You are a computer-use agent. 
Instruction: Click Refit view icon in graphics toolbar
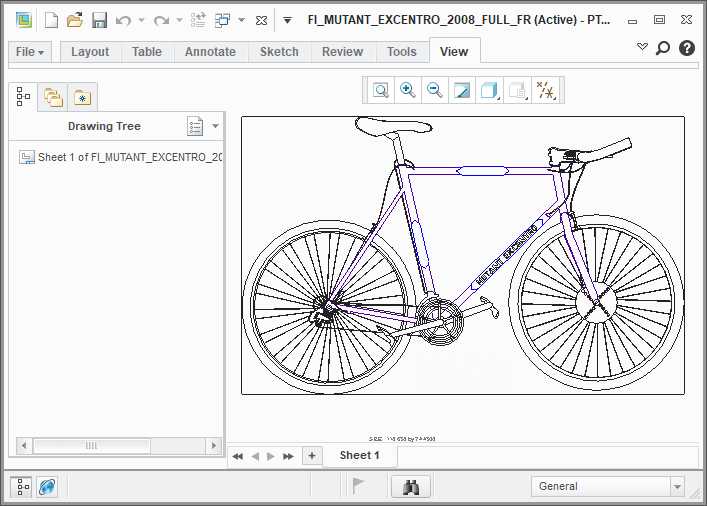[381, 90]
